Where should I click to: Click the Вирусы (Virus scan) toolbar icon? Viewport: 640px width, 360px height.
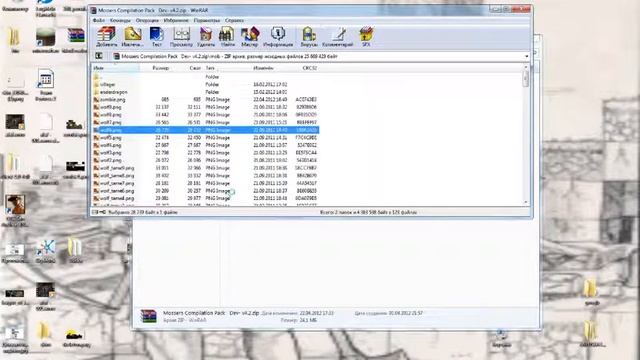[x=309, y=36]
